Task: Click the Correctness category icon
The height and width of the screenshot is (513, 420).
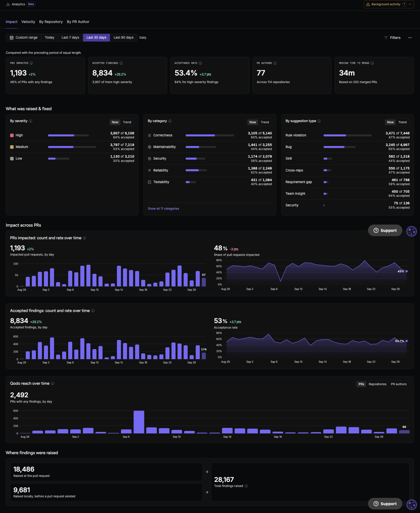Action: pos(150,135)
